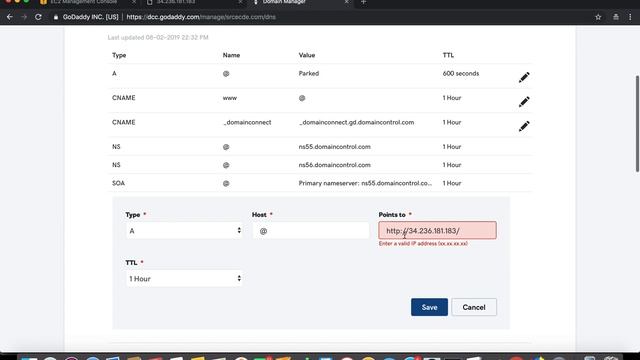The height and width of the screenshot is (360, 640).
Task: Open Chrome's three-dot menu
Action: 630,17
